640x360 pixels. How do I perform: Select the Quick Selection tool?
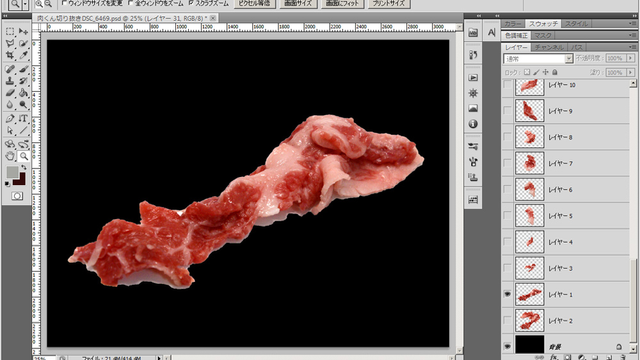point(23,43)
